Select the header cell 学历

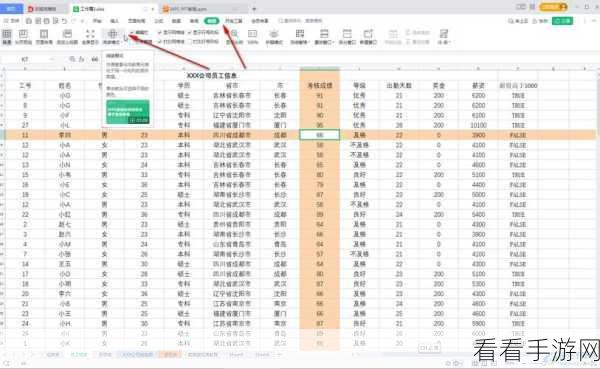[x=184, y=86]
